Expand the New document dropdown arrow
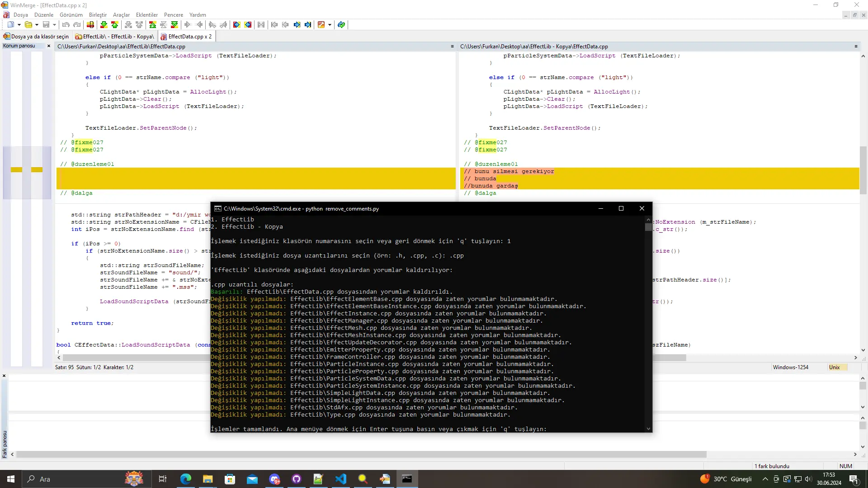Screen dimensions: 868x488 click(x=19, y=25)
